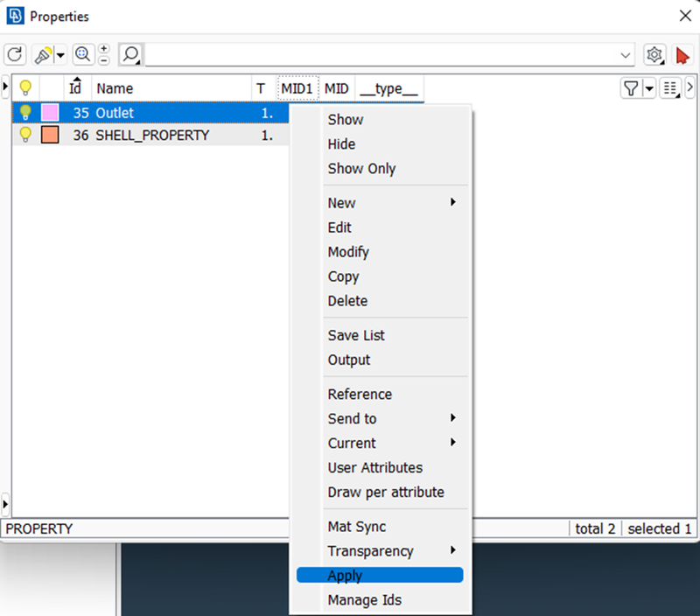Click the __type__ column header
The height and width of the screenshot is (616, 700).
388,88
